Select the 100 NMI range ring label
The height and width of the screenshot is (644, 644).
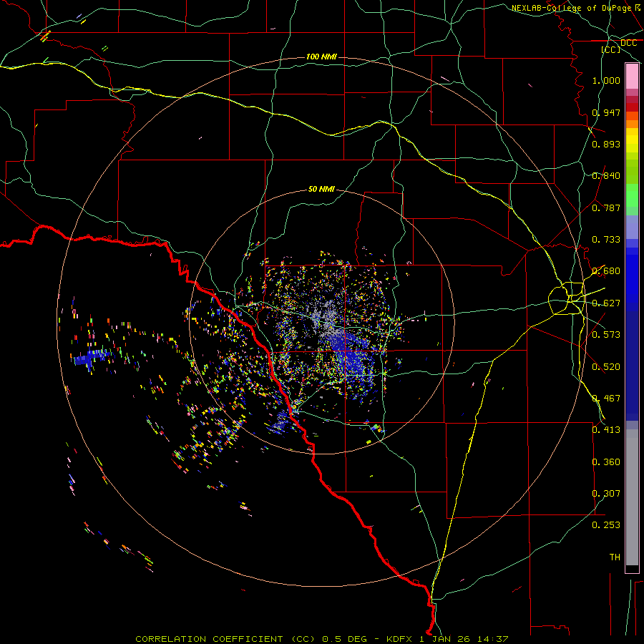[321, 57]
